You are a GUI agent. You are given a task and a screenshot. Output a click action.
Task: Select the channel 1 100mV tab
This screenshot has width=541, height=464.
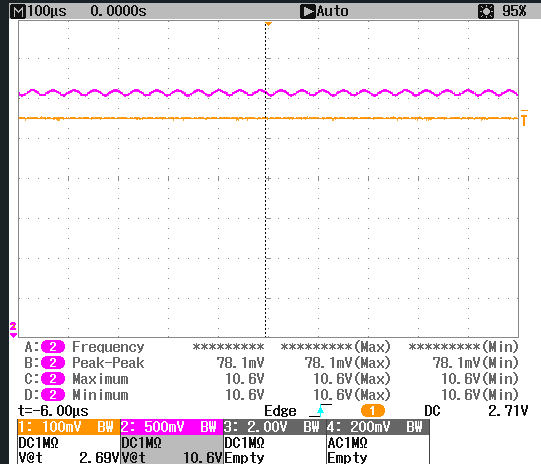69,427
